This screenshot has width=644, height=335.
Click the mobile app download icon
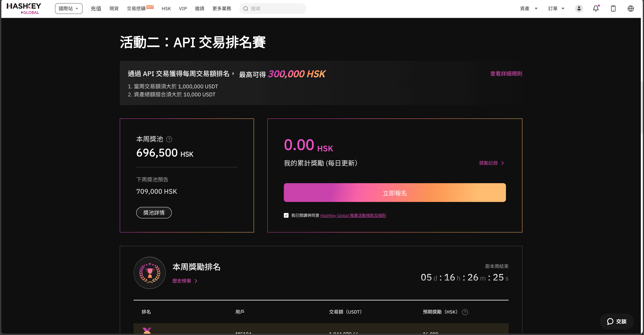click(613, 9)
